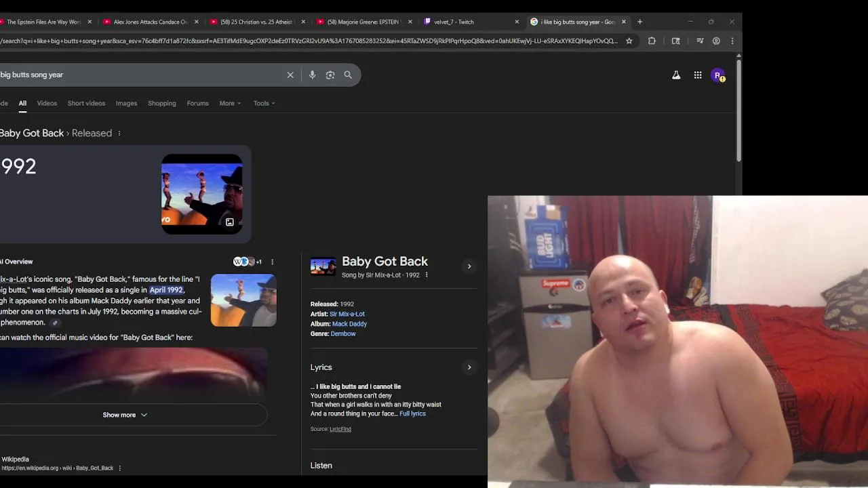Screen dimensions: 868x488
Task: Open Search Labs flask icon
Action: pos(676,75)
